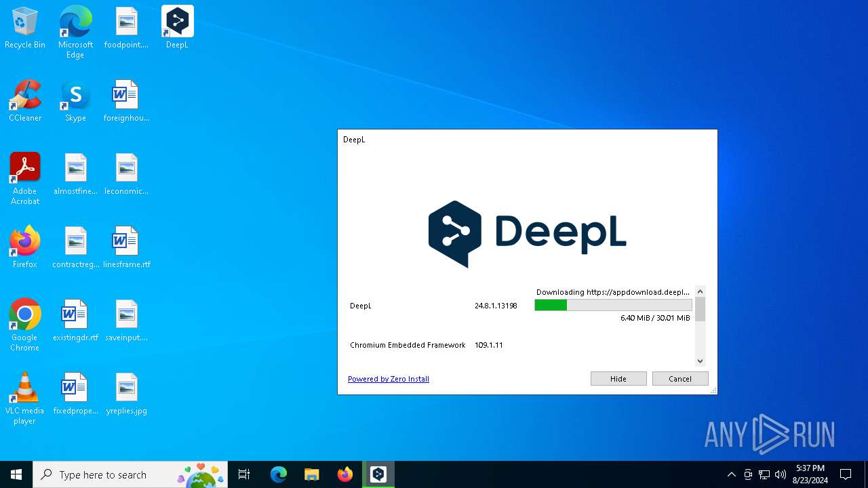Select the VLC media player shortcut

[25, 399]
